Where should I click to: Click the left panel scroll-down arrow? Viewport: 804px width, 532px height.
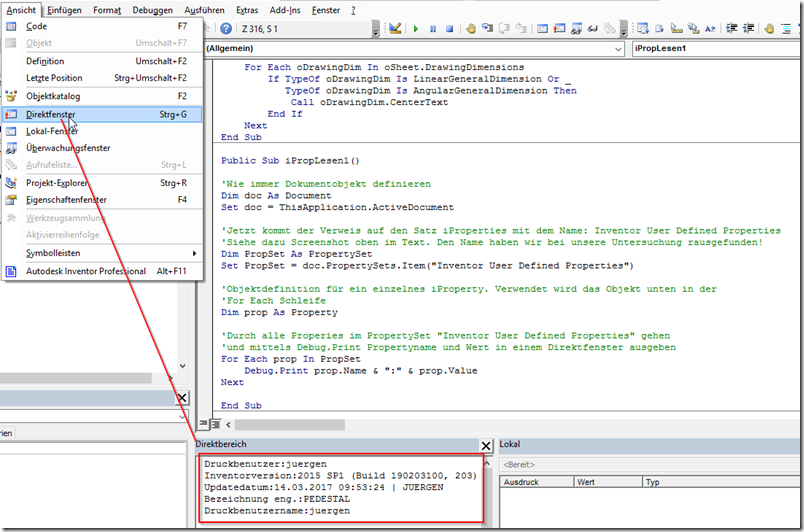pyautogui.click(x=183, y=366)
